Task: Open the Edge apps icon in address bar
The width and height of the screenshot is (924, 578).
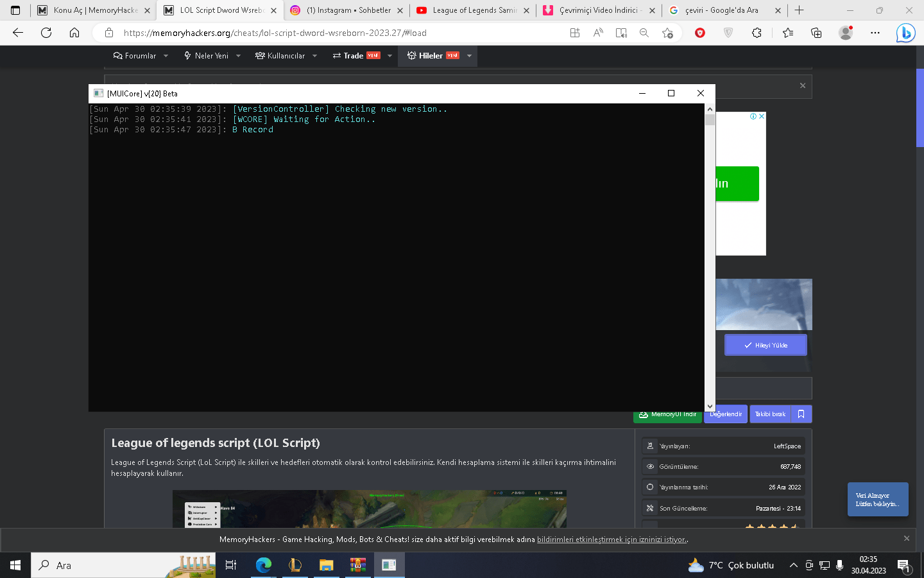Action: pos(575,33)
